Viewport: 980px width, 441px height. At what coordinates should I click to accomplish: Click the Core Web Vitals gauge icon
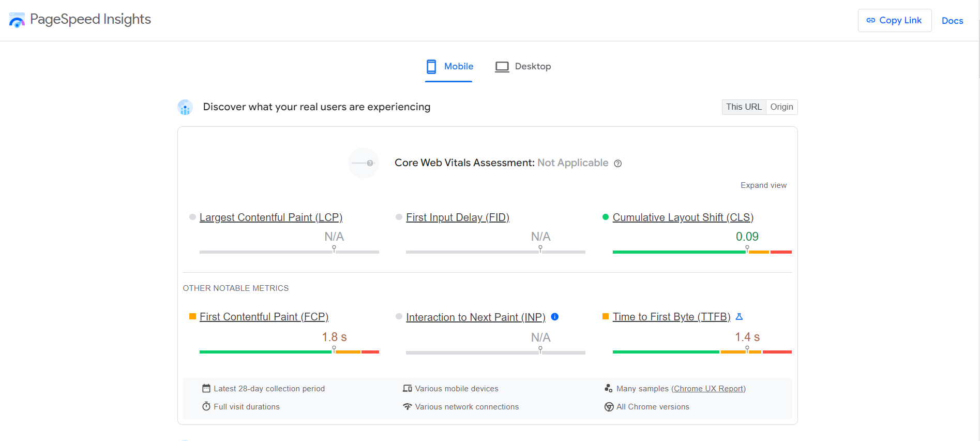(364, 163)
